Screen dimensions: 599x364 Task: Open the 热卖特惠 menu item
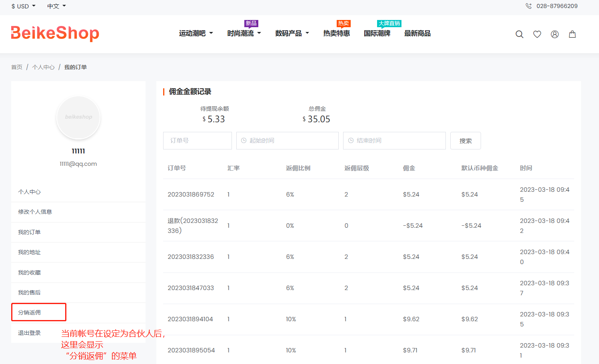coord(336,33)
